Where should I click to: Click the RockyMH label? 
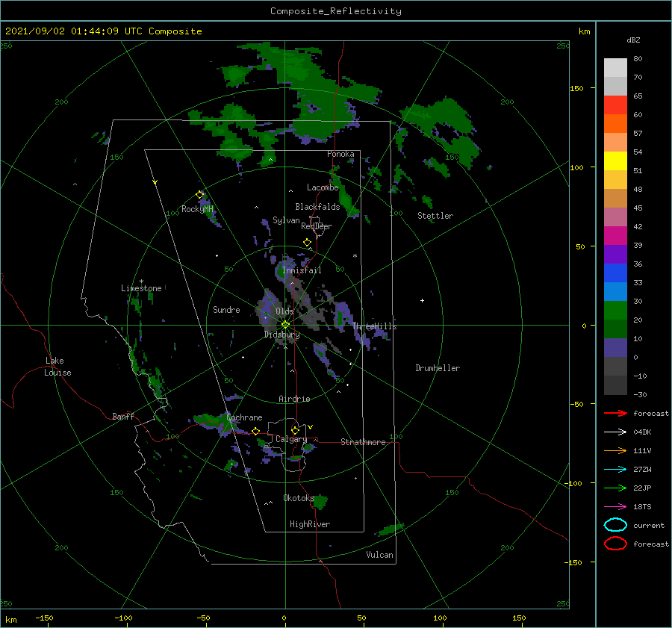(197, 209)
